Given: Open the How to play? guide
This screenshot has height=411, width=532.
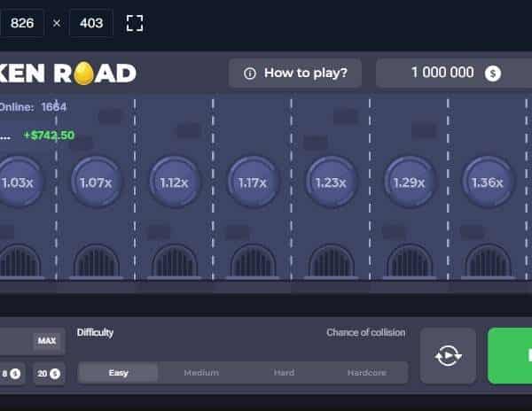Looking at the screenshot, I should (295, 73).
